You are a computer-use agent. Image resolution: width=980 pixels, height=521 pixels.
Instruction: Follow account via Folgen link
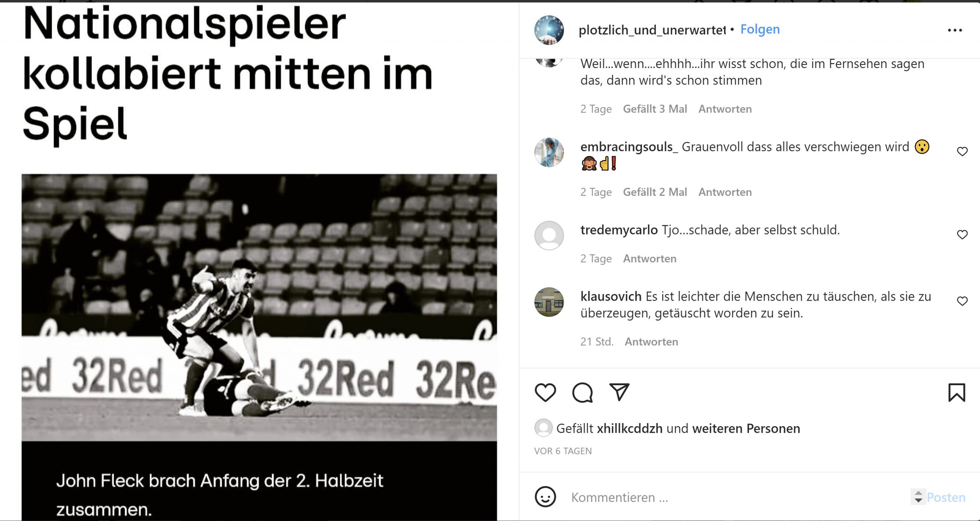point(760,29)
